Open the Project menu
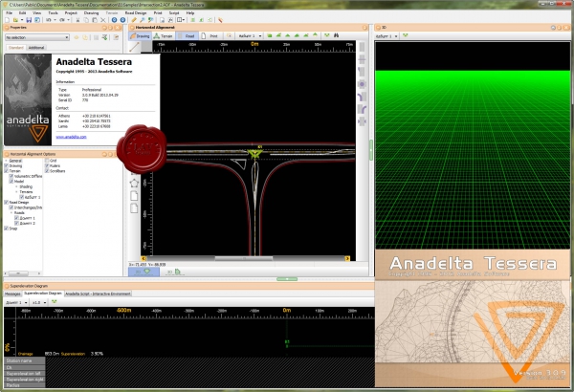 [71, 12]
